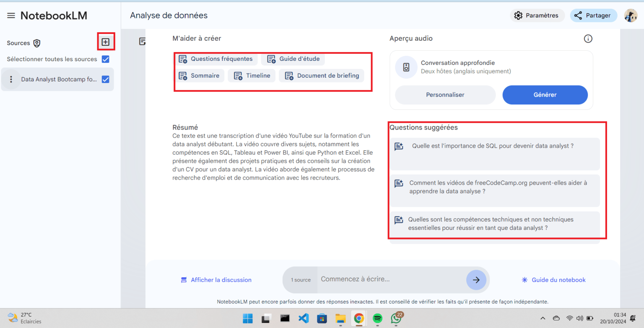
Task: Click the Commencez à écrire input field
Action: click(390, 279)
